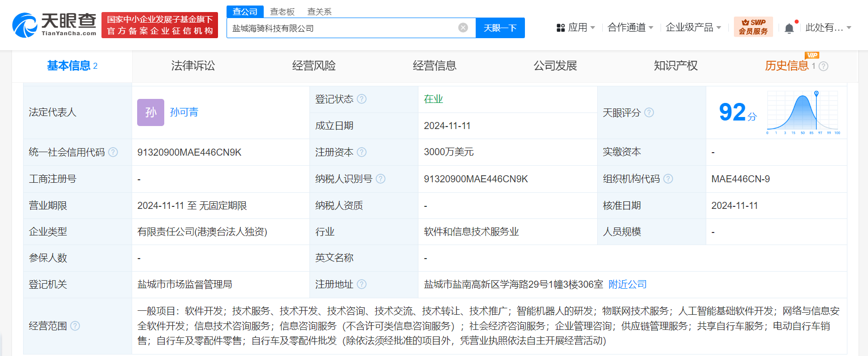Switch to the 法律诉讼 tab
868x356 pixels.
pyautogui.click(x=193, y=66)
